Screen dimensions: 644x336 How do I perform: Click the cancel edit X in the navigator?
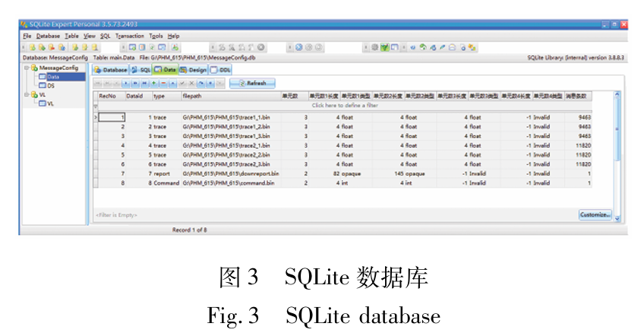click(192, 83)
